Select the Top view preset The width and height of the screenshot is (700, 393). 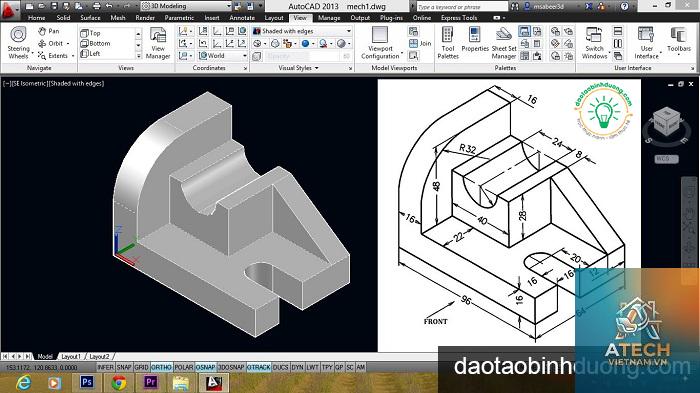point(90,33)
